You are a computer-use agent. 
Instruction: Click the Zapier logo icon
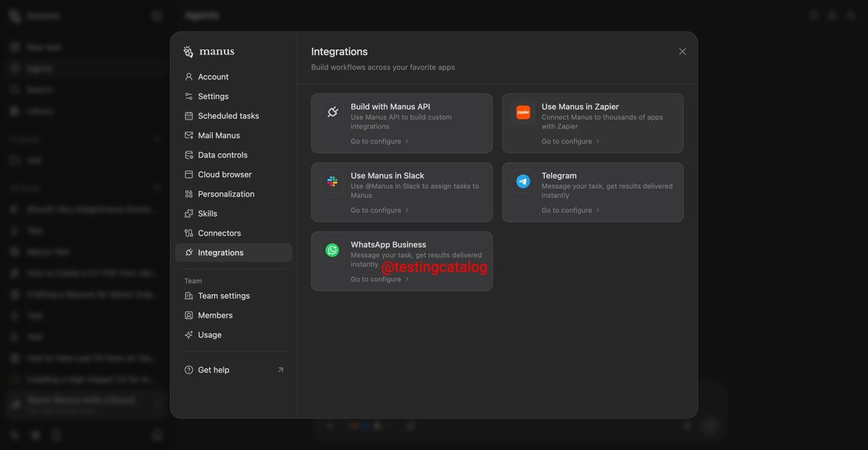point(523,112)
